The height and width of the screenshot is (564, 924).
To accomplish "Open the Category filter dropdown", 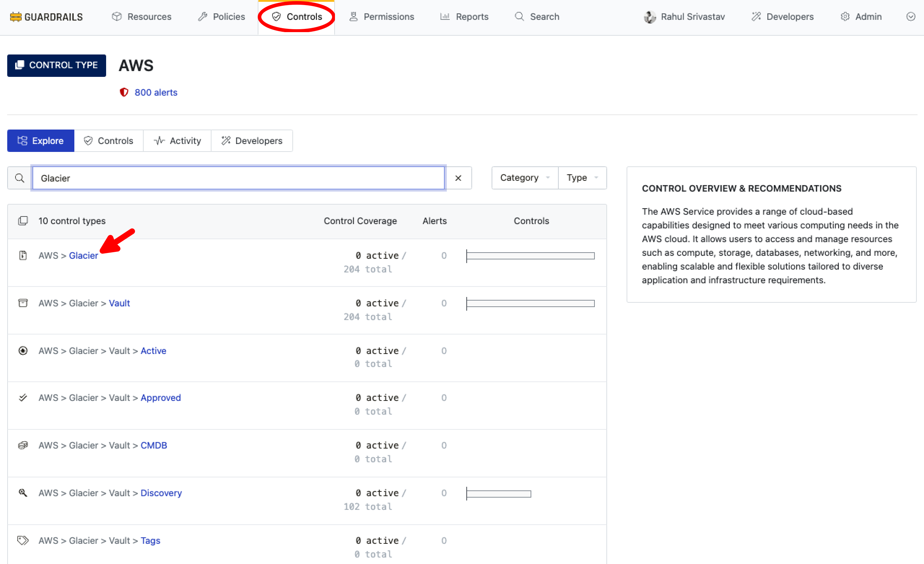I will coord(525,178).
